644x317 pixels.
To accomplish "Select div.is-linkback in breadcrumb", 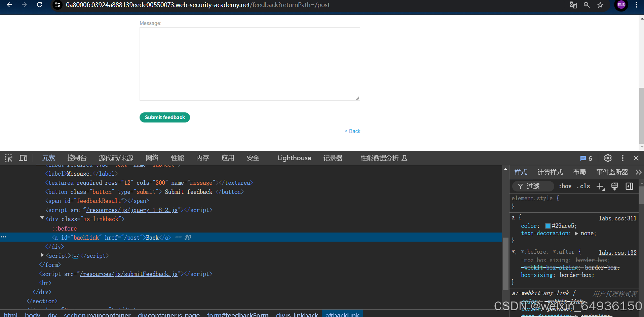I will 297,315.
